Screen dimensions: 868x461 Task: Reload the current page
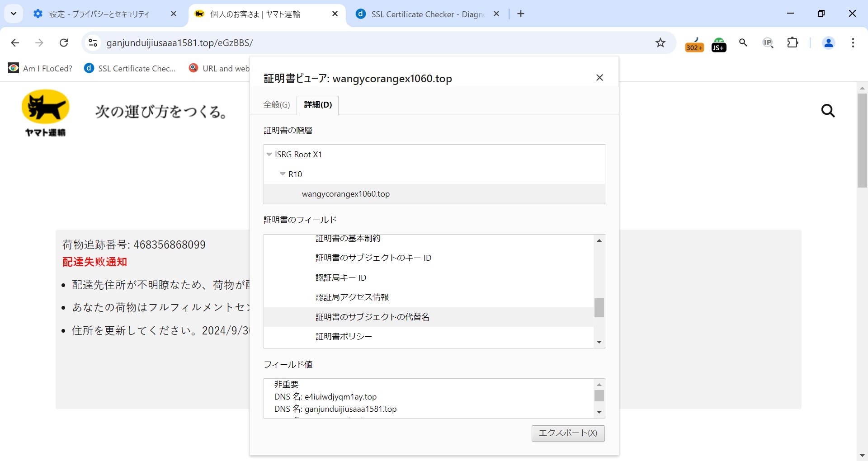coord(64,42)
